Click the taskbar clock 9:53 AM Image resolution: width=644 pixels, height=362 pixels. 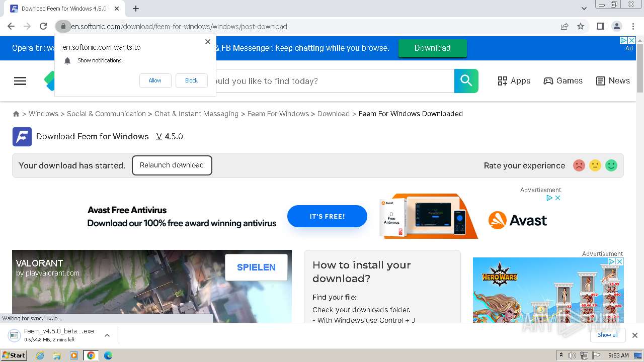pyautogui.click(x=618, y=355)
